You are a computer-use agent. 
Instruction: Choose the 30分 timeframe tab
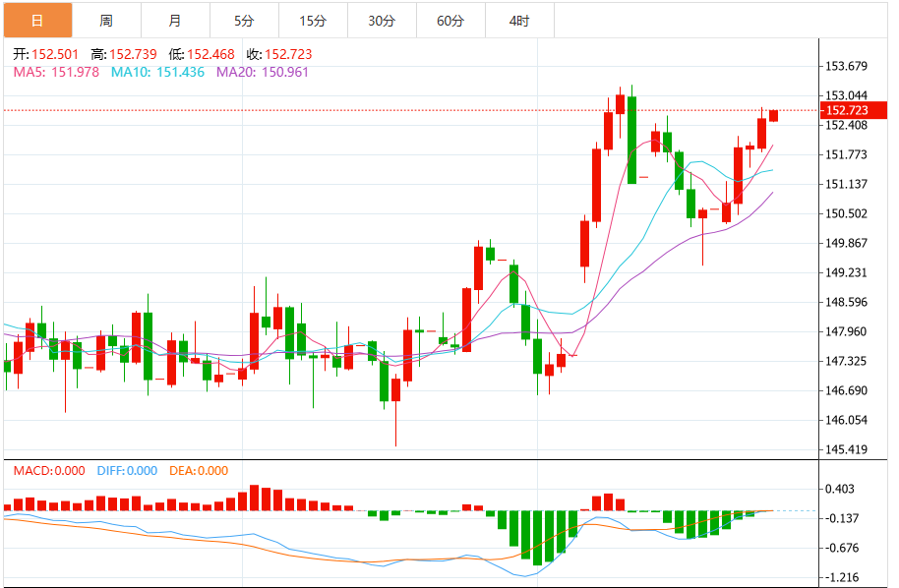pyautogui.click(x=382, y=21)
